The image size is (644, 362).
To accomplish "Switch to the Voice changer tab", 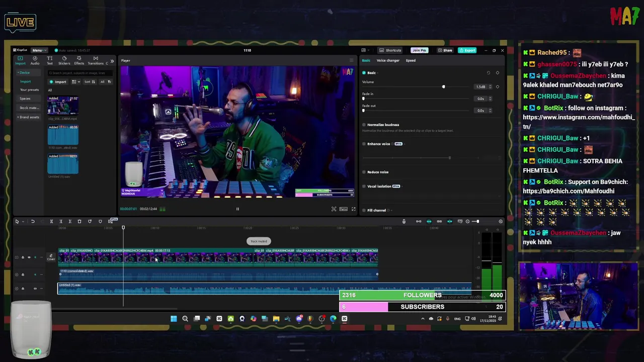I will click(388, 60).
